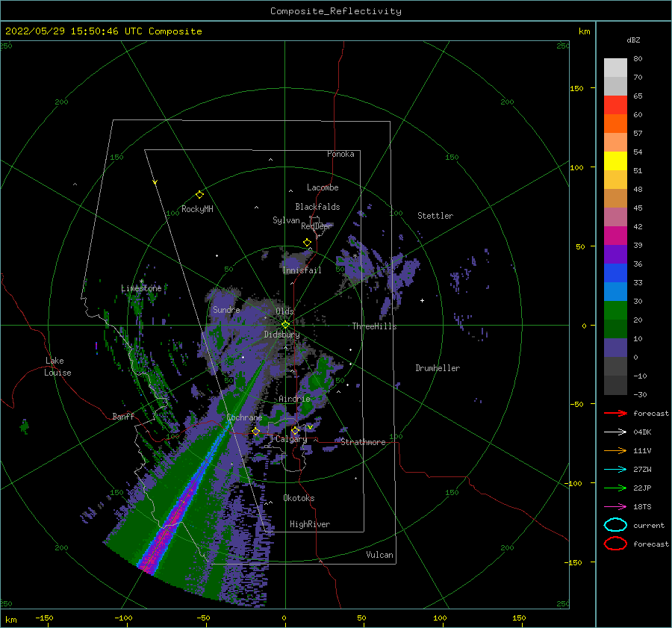Click the red forecast ellipse icon
The image size is (672, 628).
[615, 544]
